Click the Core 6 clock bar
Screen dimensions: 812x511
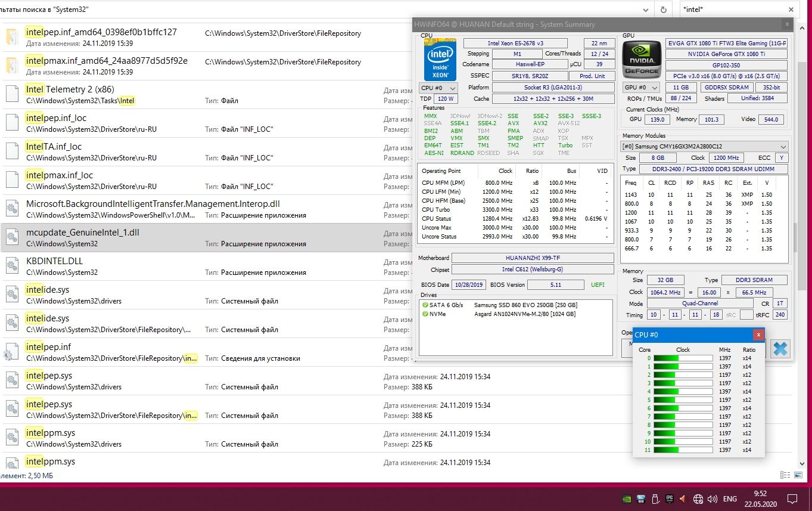click(x=683, y=408)
